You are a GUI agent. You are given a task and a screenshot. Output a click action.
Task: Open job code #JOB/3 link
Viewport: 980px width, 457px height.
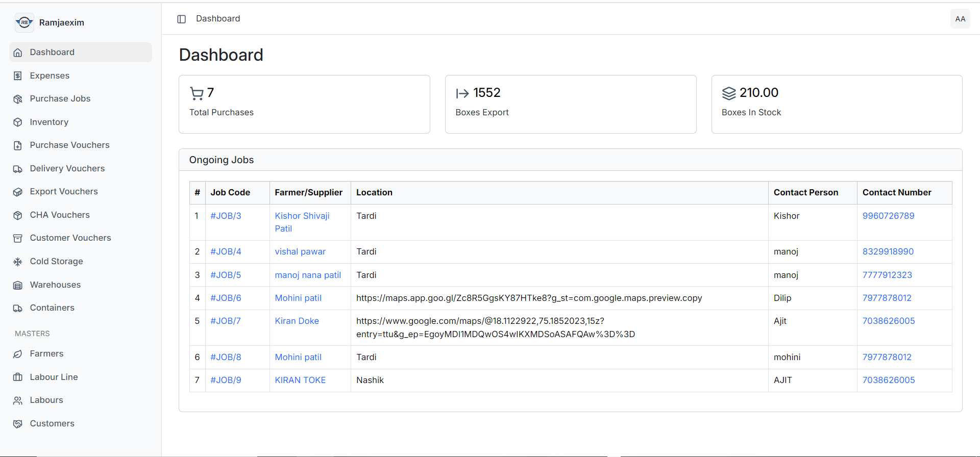pyautogui.click(x=226, y=216)
